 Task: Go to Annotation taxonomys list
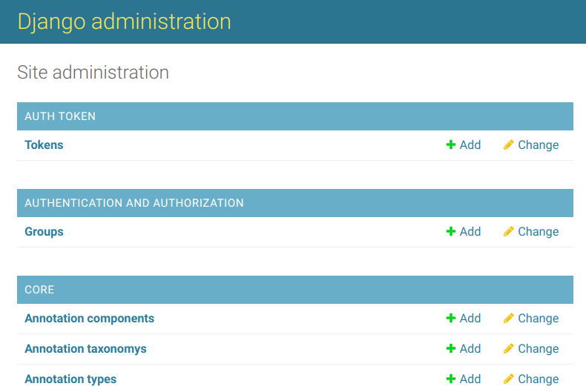click(85, 349)
